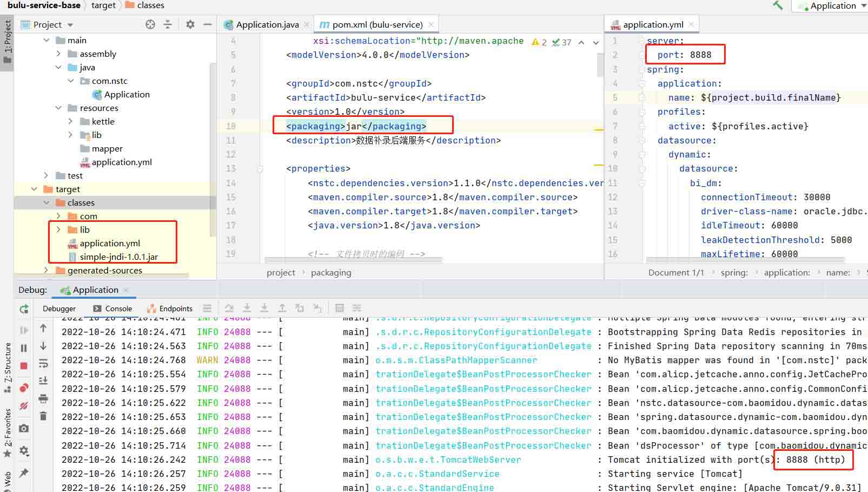The width and height of the screenshot is (868, 492).
Task: Collapse the main folder
Action: (x=47, y=40)
